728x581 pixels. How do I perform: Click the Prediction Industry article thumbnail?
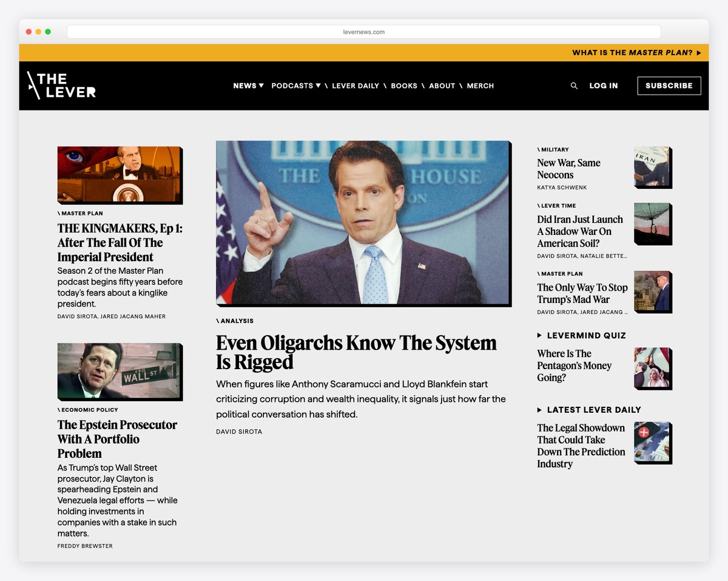(x=652, y=442)
